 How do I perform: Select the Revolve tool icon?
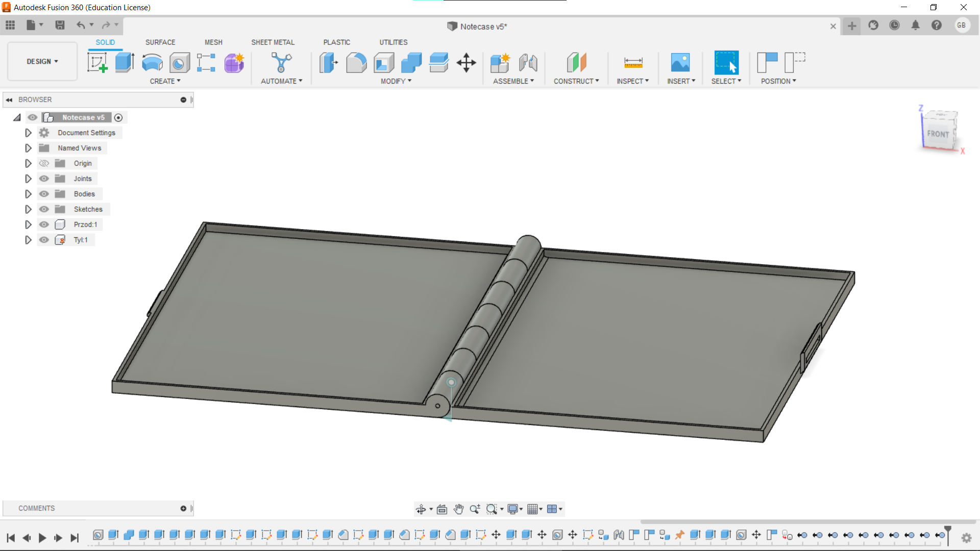pyautogui.click(x=152, y=63)
